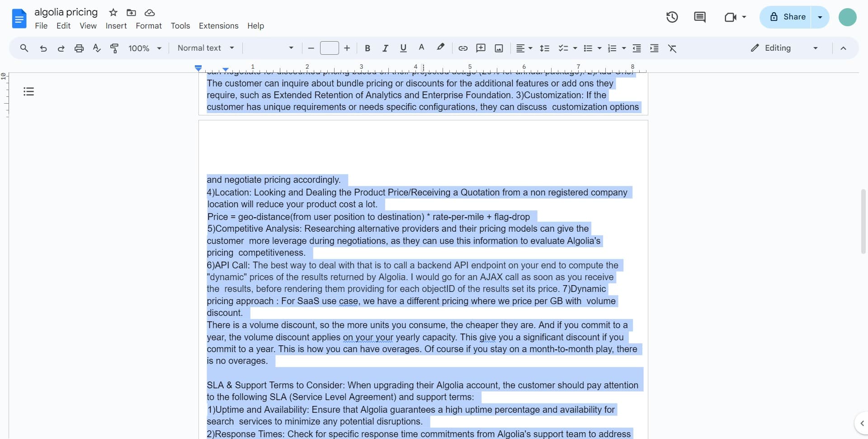Screen dimensions: 868x439
Task: Click the font size input field
Action: tap(329, 48)
